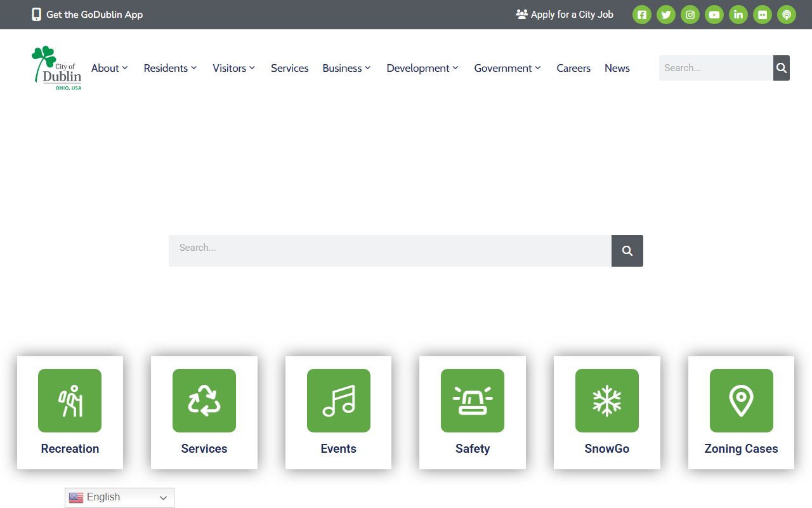Screen dimensions: 812x508
Task: Open the News menu item
Action: [x=617, y=68]
